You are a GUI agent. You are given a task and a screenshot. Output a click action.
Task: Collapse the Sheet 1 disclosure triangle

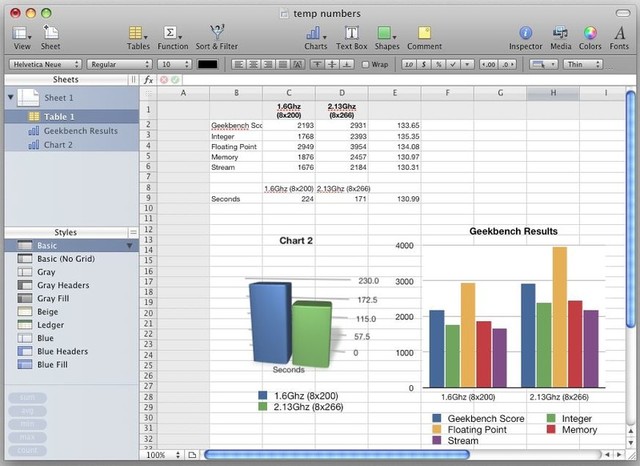click(x=11, y=97)
